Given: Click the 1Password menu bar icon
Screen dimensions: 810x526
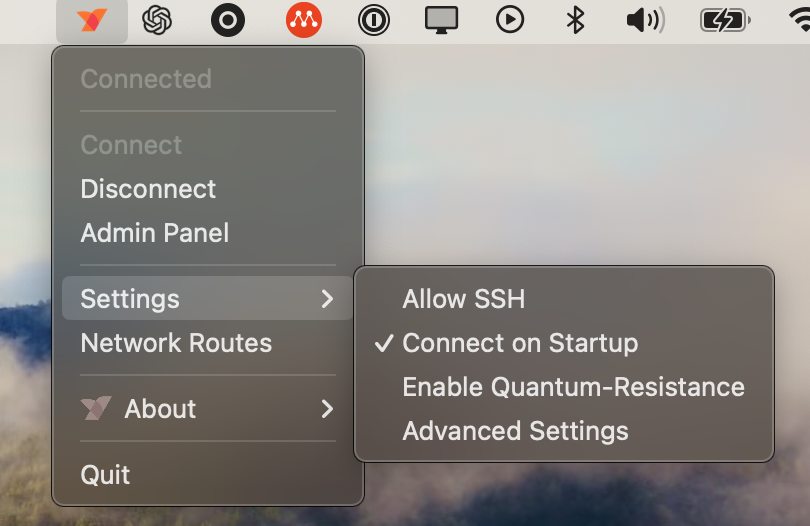Looking at the screenshot, I should point(373,20).
